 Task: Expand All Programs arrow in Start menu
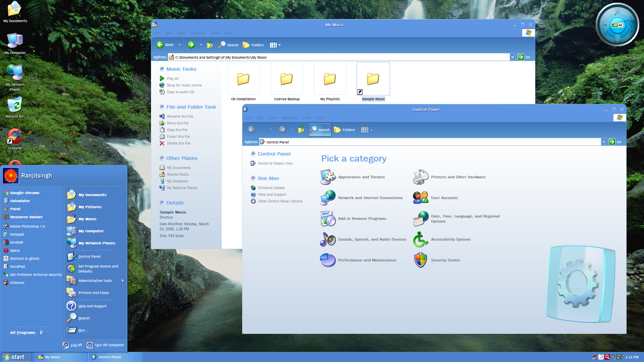[41, 332]
